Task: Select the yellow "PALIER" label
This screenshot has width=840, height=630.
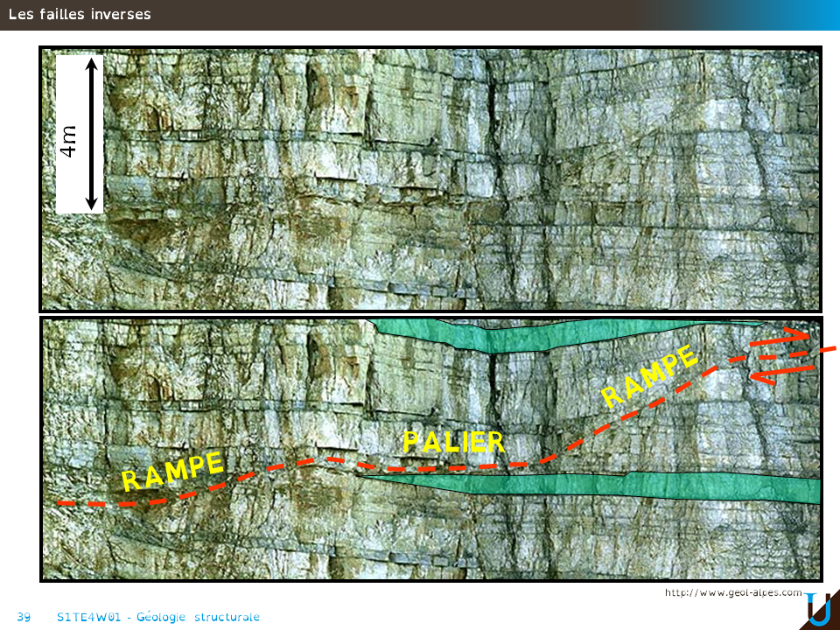Action: click(x=454, y=442)
